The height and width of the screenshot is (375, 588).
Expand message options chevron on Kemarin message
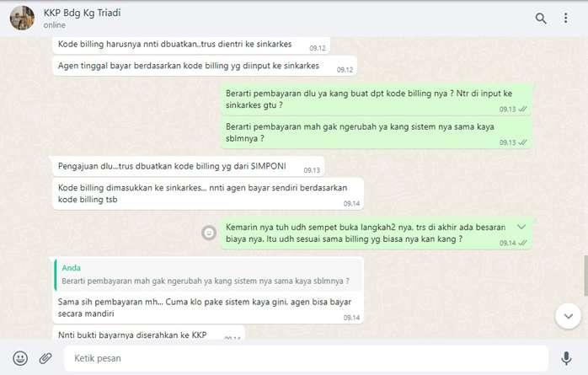coord(521,227)
